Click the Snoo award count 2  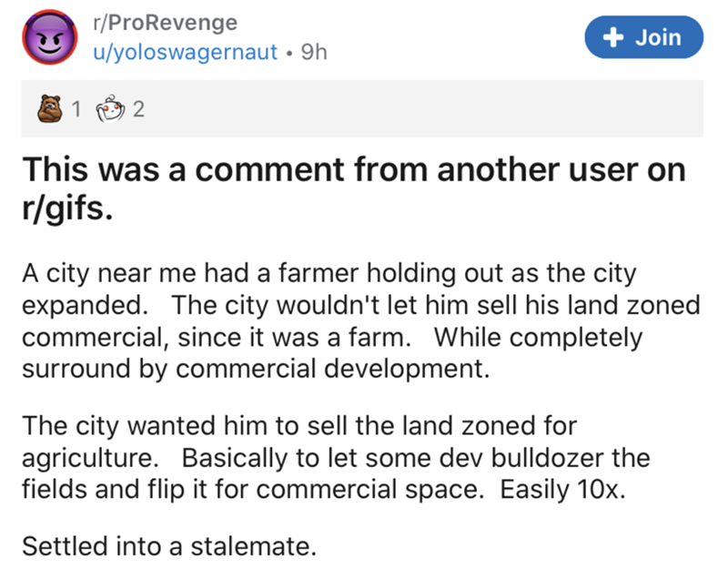138,109
